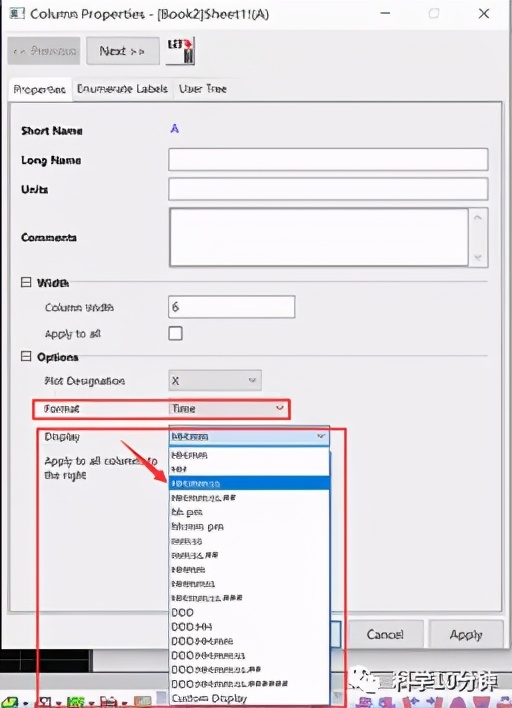Choose the HH:mm option in Display list
The height and width of the screenshot is (708, 512).
[249, 455]
